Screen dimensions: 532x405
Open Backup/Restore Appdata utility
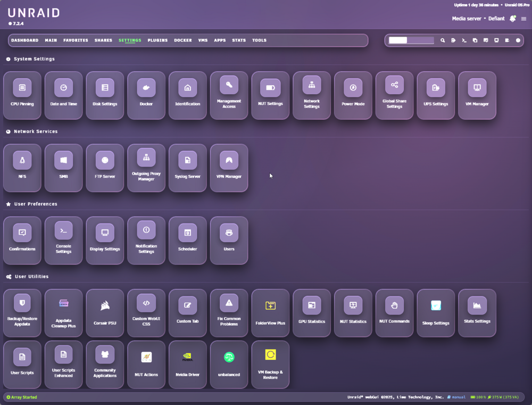[x=22, y=313]
